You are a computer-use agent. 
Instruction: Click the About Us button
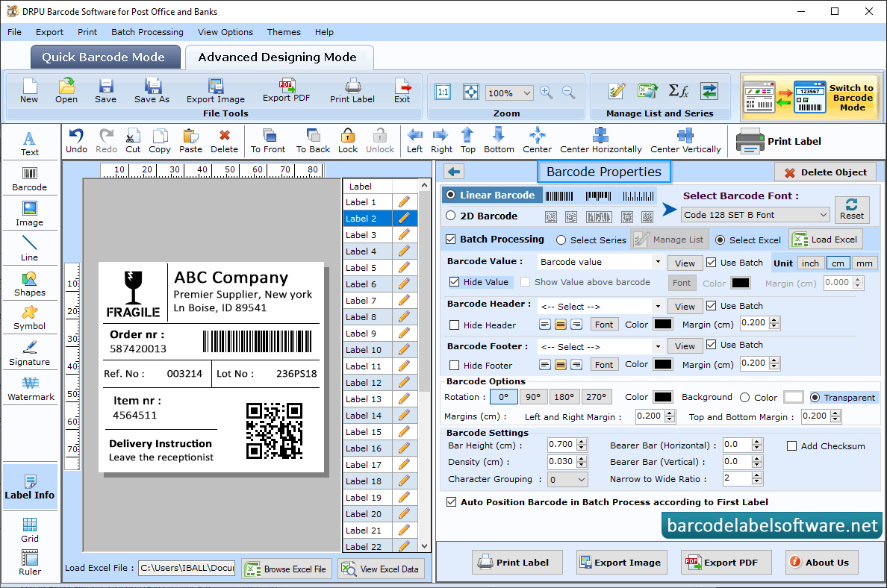point(821,562)
